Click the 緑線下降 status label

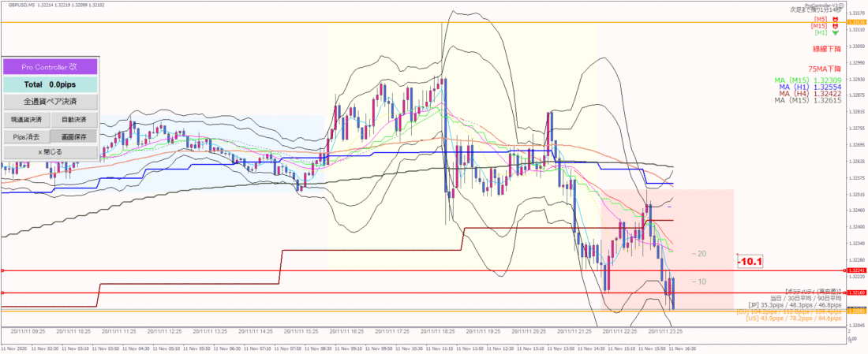[828, 49]
